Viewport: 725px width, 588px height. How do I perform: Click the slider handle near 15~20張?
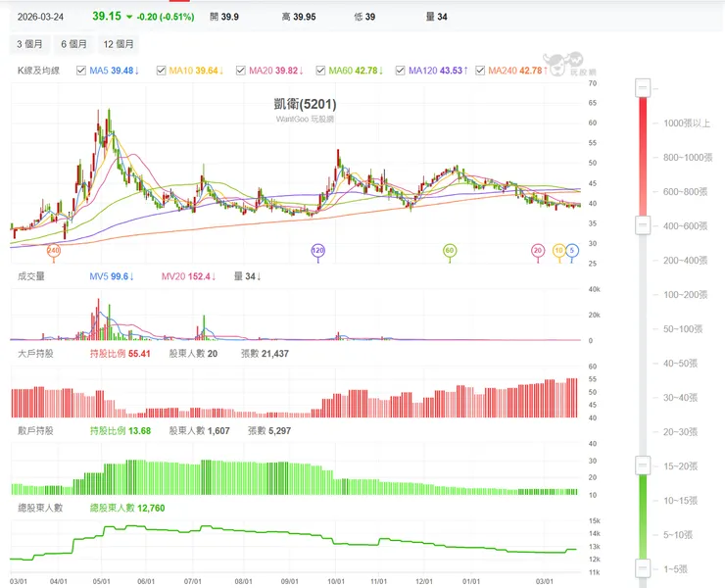[x=643, y=465]
